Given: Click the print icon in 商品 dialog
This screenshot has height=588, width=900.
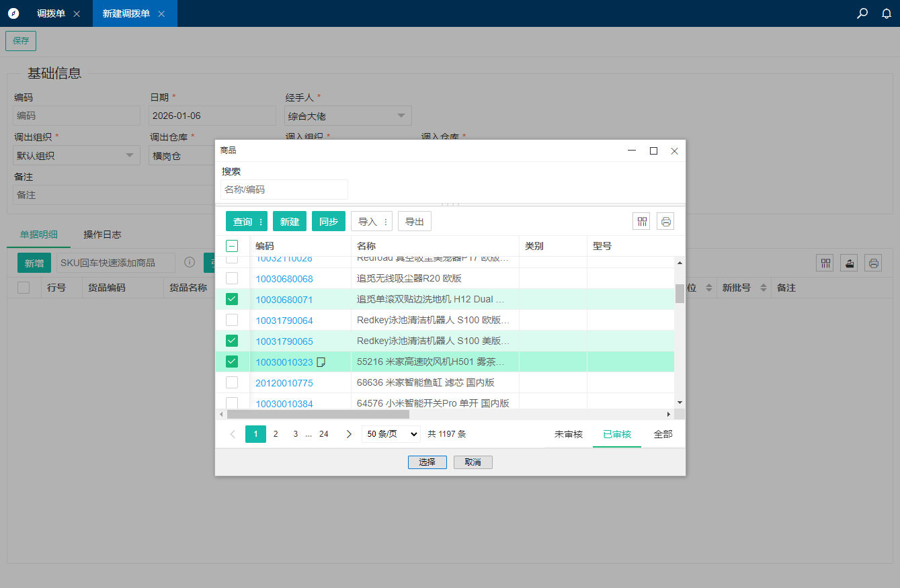Looking at the screenshot, I should pos(665,221).
